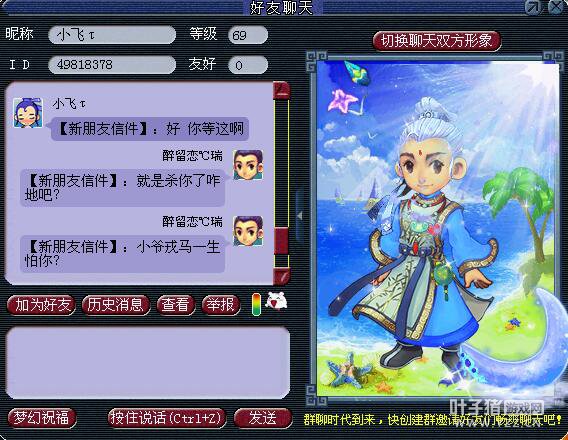Report the player with 举报 button
Image resolution: width=568 pixels, height=440 pixels.
point(221,305)
